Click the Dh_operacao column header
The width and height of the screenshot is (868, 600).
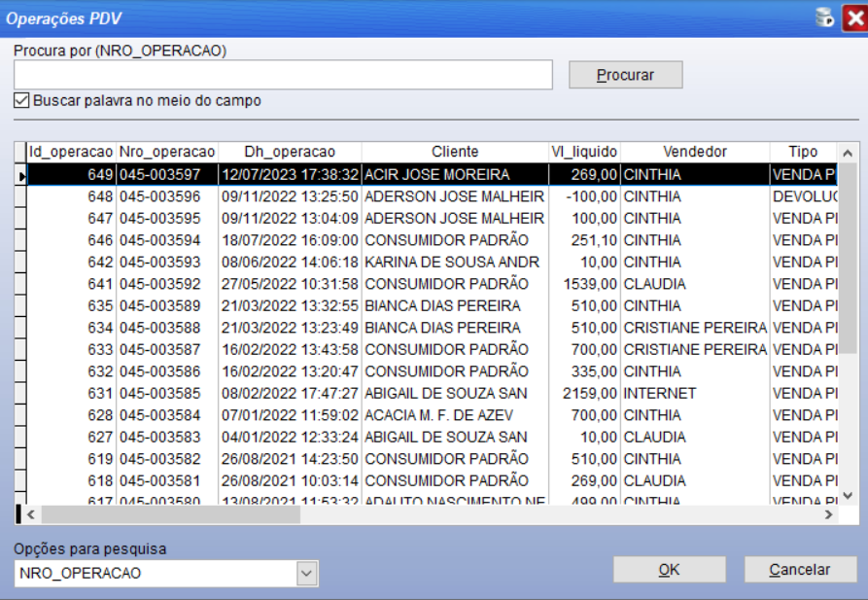[x=290, y=152]
